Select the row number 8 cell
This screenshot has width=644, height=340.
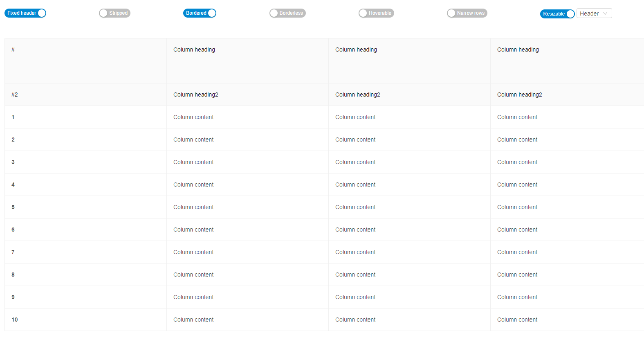click(85, 275)
